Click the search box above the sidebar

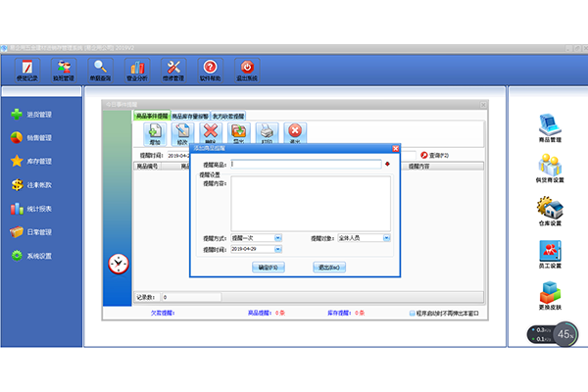[41, 91]
